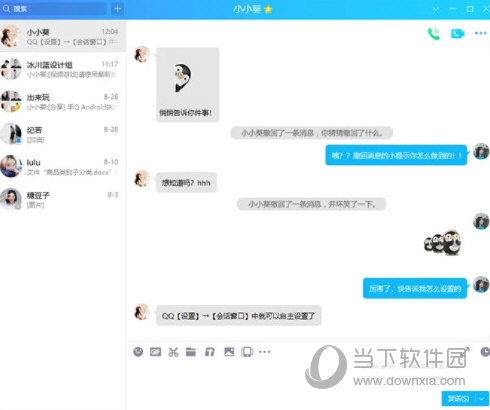Click the search magnifier icon

pos(6,8)
